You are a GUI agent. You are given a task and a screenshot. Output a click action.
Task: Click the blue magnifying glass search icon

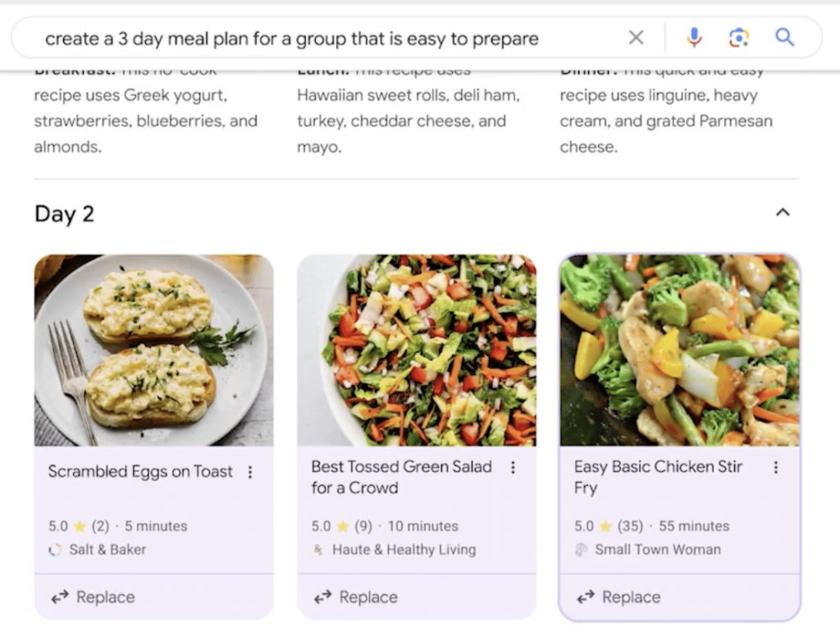(x=785, y=37)
